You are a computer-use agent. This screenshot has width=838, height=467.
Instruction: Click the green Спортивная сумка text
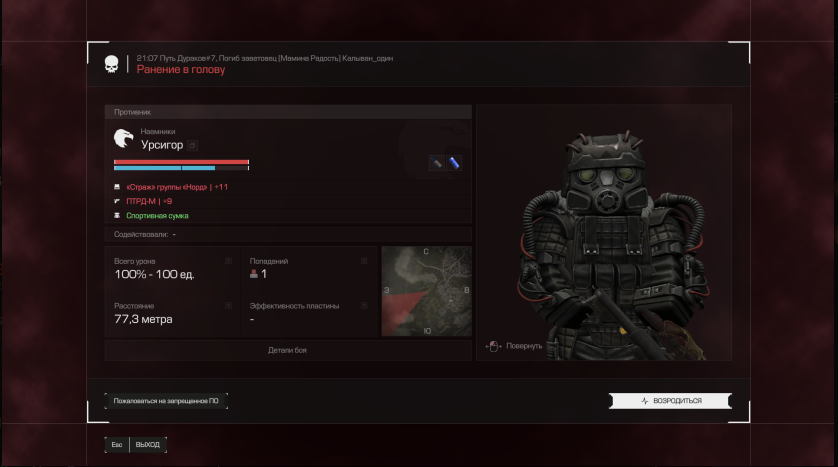tap(157, 216)
